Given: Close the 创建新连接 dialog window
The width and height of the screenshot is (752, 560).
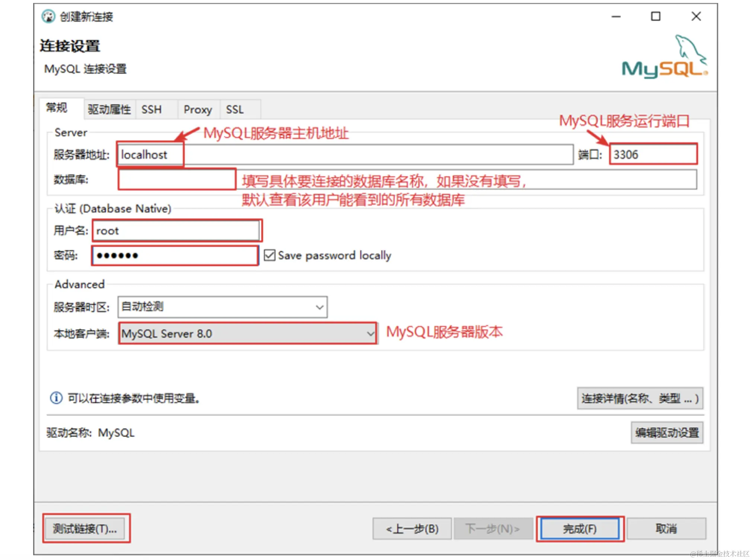Looking at the screenshot, I should pyautogui.click(x=696, y=16).
